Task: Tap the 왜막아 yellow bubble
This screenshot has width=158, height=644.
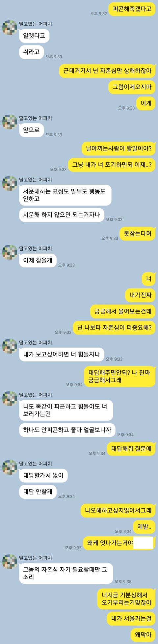Action: click(x=143, y=634)
